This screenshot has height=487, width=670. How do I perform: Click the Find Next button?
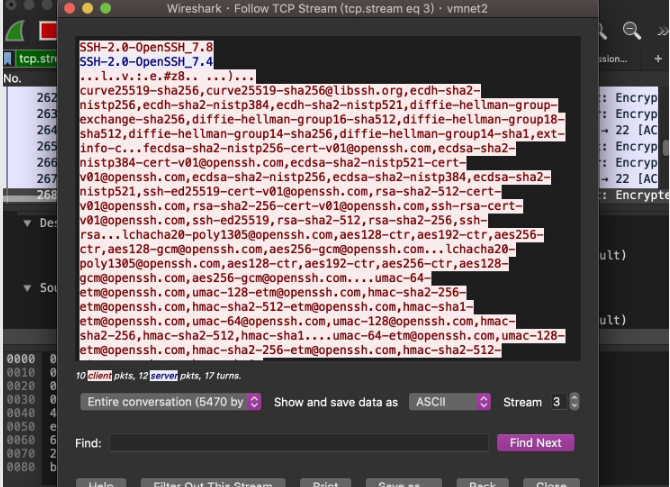pos(535,443)
